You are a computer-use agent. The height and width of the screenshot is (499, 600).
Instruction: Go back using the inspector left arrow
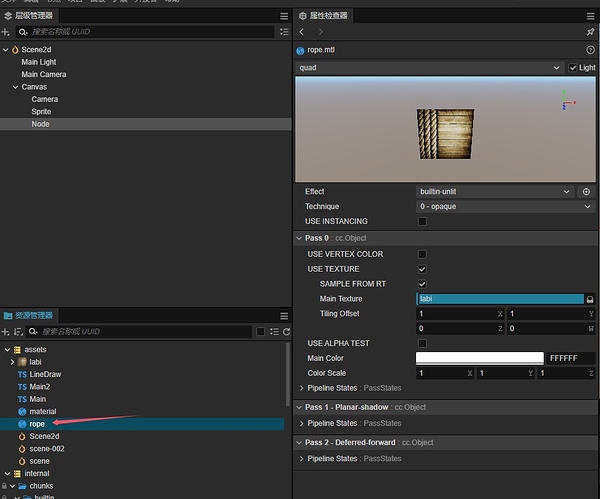point(302,32)
